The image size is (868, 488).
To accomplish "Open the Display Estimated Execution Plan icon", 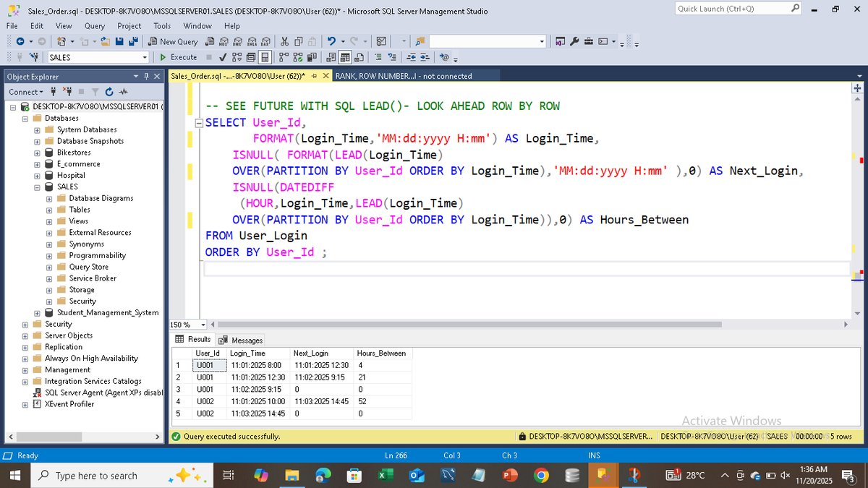I will [x=237, y=57].
